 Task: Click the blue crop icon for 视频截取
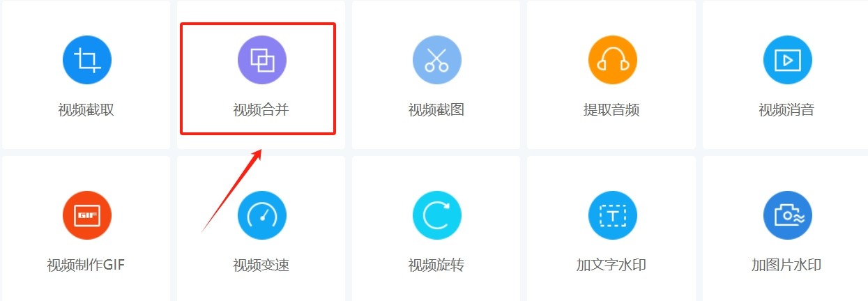pyautogui.click(x=86, y=61)
